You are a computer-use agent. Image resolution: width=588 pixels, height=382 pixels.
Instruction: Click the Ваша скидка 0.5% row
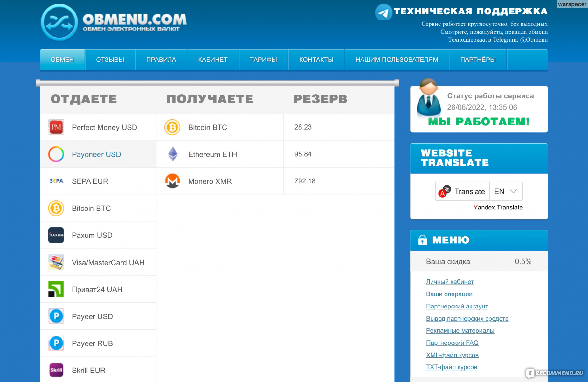point(479,262)
